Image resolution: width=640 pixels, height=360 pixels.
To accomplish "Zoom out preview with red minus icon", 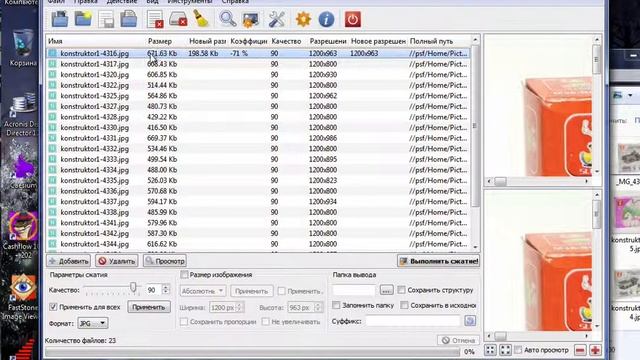I will (580, 350).
